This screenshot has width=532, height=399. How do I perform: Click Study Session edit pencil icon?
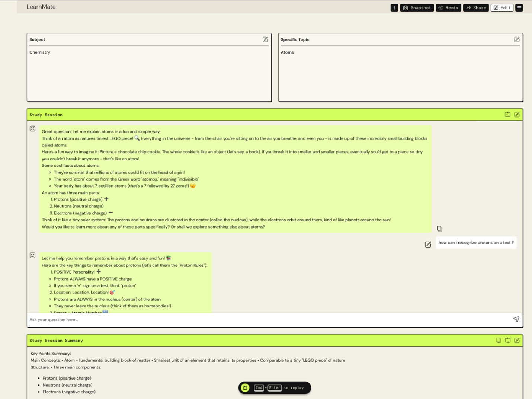tap(517, 115)
